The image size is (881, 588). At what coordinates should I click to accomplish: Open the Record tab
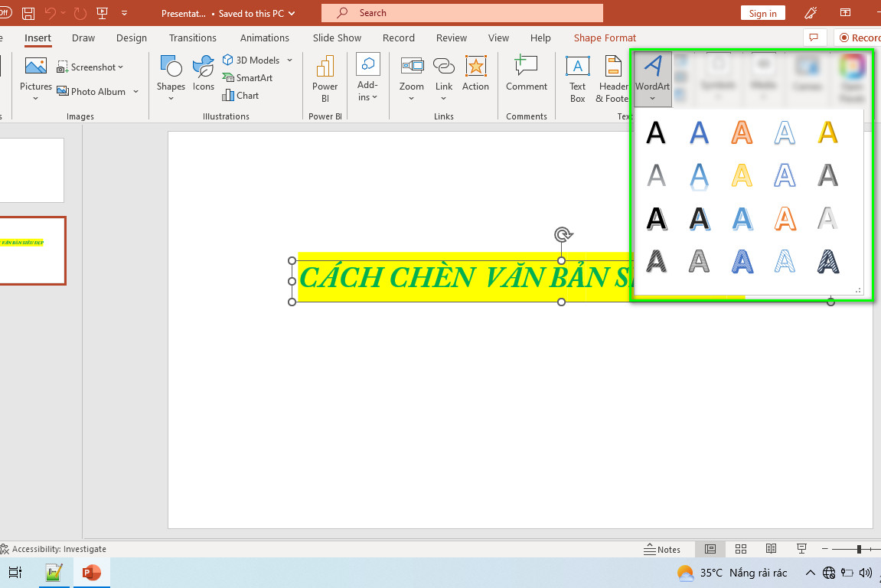(398, 38)
